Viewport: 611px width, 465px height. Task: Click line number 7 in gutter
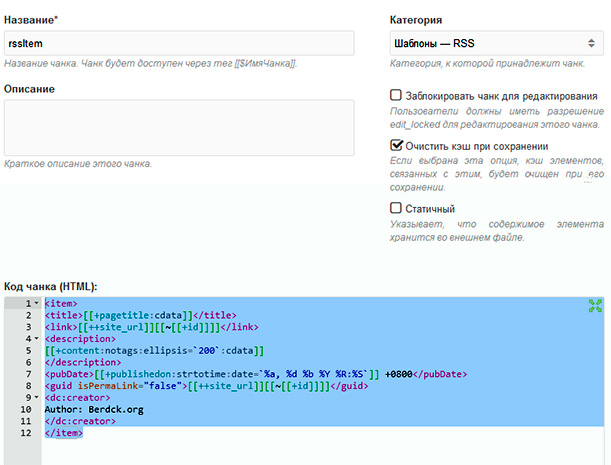(28, 374)
